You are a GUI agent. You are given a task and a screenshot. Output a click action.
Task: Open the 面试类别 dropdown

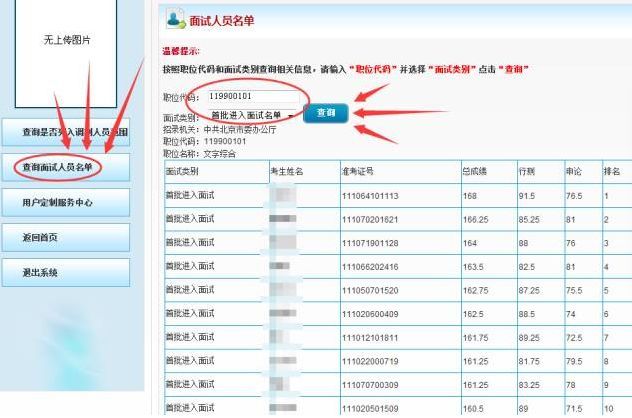(x=252, y=116)
